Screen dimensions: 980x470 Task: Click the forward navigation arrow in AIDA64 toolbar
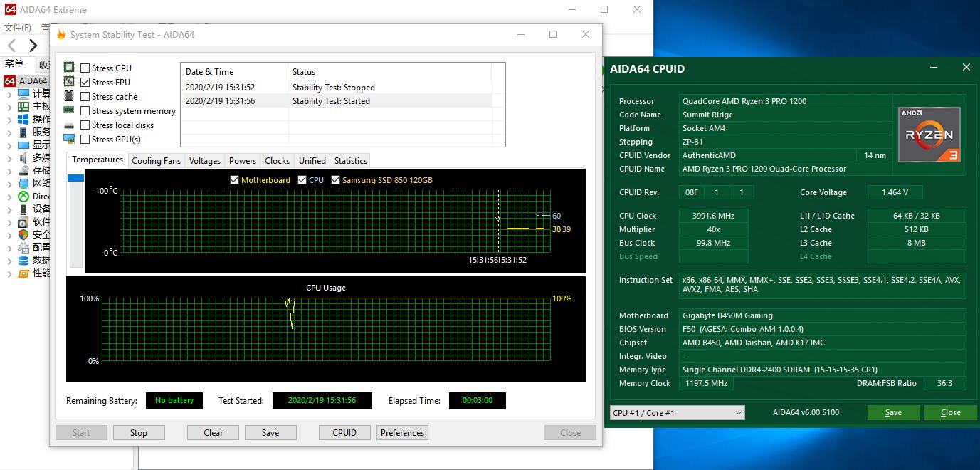click(33, 46)
